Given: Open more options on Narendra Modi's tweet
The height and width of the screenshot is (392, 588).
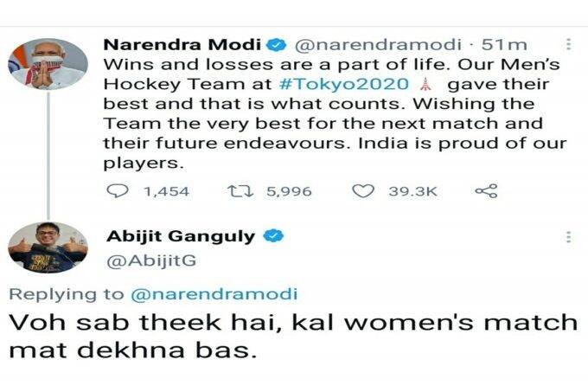Looking at the screenshot, I should (x=568, y=44).
